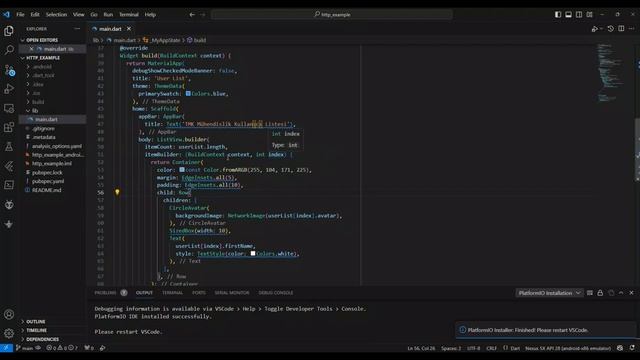Click the remote window indicator in status bar
Viewport: 640px width, 360px height.
(x=6, y=348)
